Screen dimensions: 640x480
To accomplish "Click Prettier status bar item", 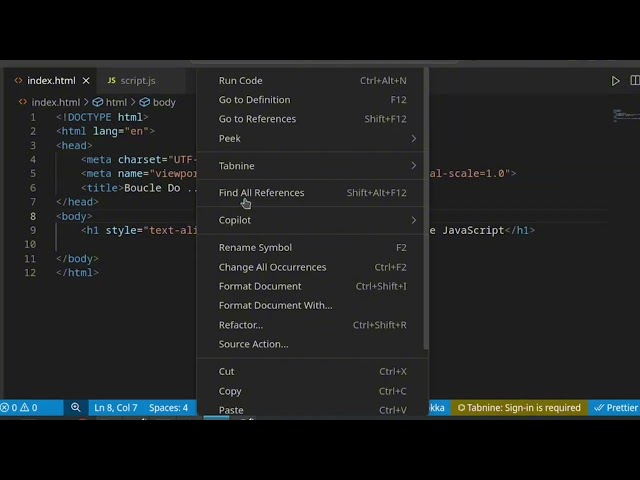I will pyautogui.click(x=615, y=407).
